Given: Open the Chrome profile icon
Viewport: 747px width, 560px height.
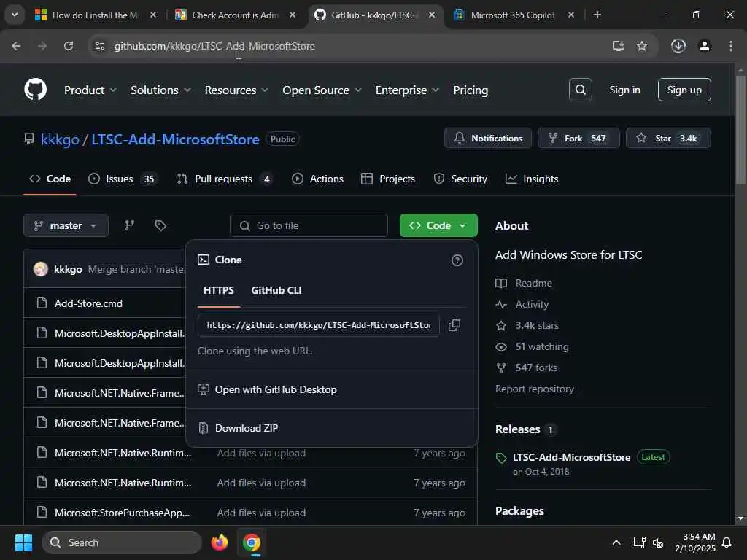Looking at the screenshot, I should 705,46.
